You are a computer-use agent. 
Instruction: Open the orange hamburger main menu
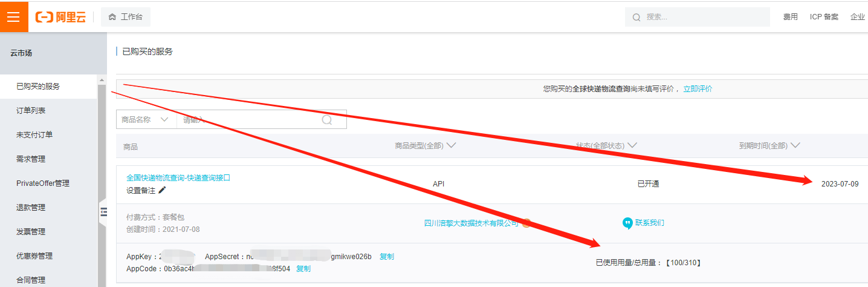click(x=14, y=16)
